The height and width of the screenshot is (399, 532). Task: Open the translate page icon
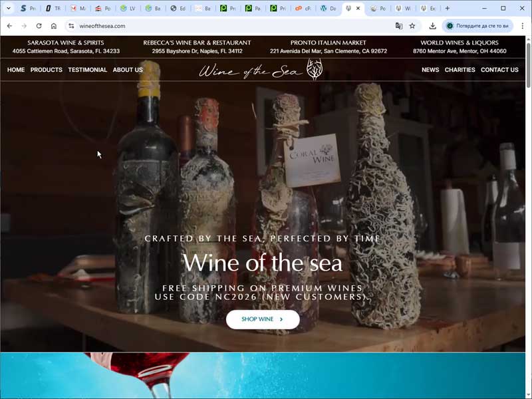(x=399, y=26)
